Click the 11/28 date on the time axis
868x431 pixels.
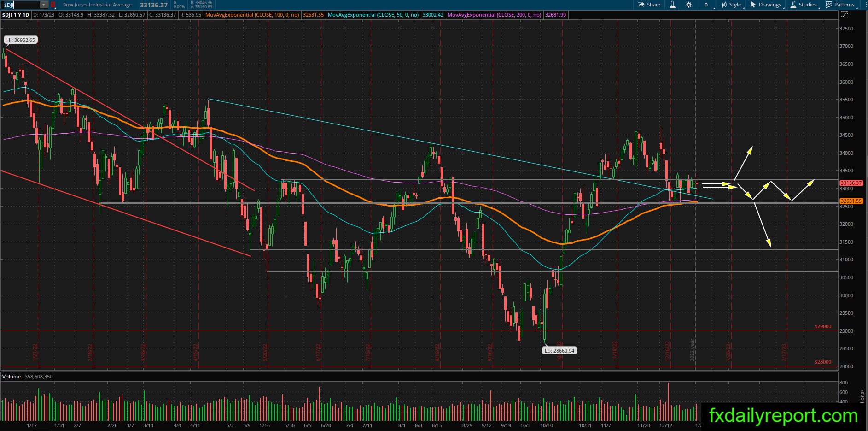tap(644, 425)
